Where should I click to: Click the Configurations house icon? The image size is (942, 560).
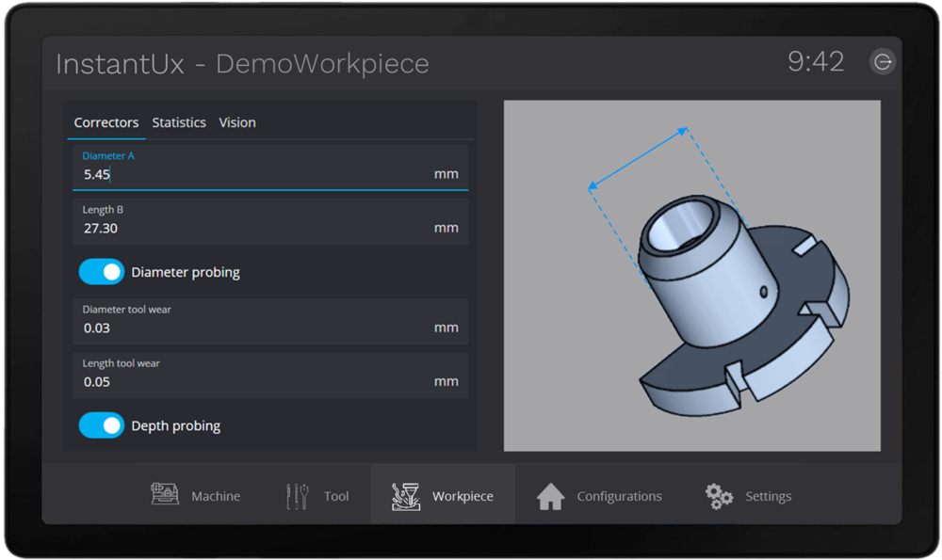click(550, 496)
